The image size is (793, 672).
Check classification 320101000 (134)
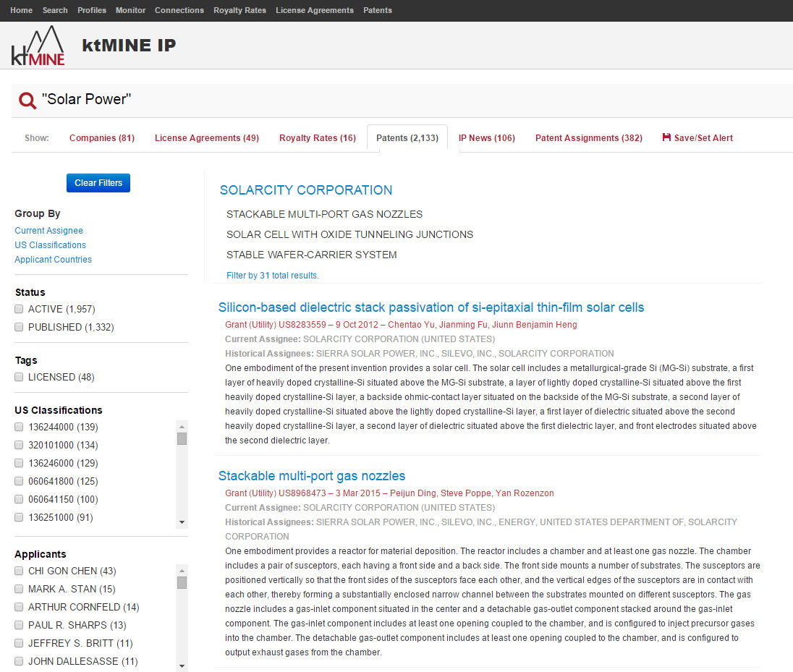click(19, 446)
